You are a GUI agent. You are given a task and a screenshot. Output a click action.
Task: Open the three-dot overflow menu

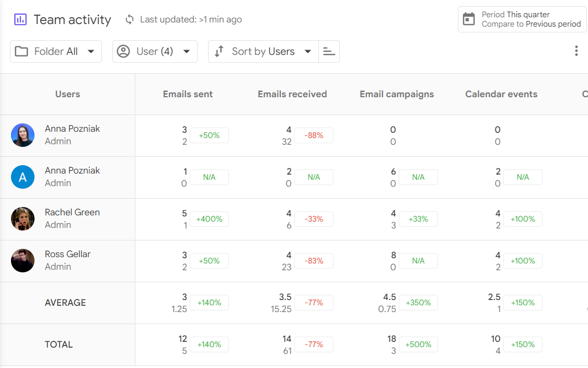(x=577, y=51)
